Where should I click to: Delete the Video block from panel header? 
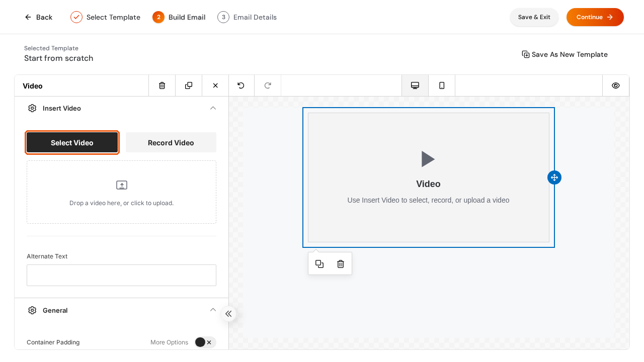(x=162, y=85)
